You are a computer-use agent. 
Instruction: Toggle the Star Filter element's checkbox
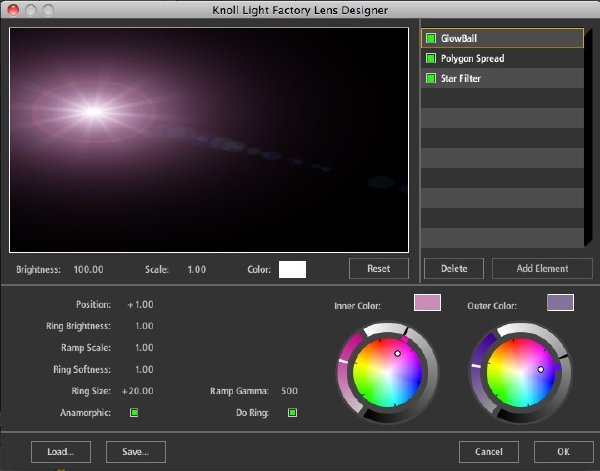(431, 78)
